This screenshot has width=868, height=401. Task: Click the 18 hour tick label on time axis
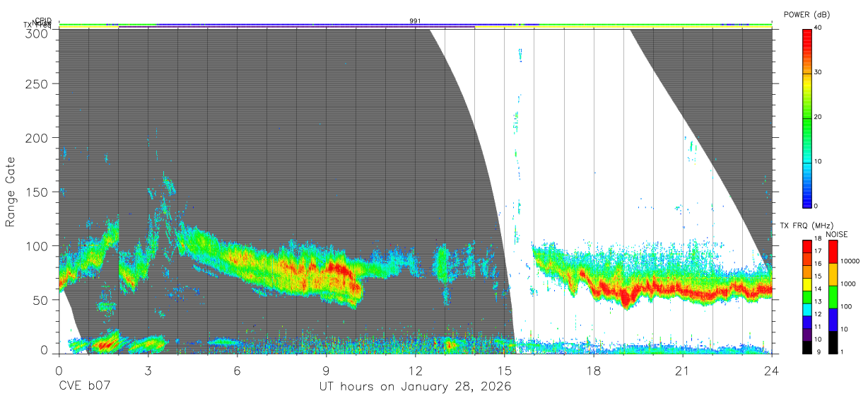coord(594,371)
